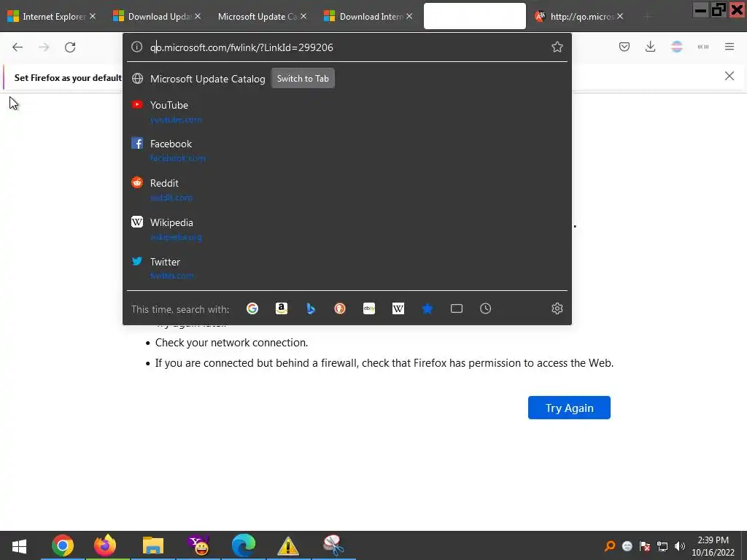Open the Firefox hamburger application menu
747x560 pixels.
click(729, 47)
